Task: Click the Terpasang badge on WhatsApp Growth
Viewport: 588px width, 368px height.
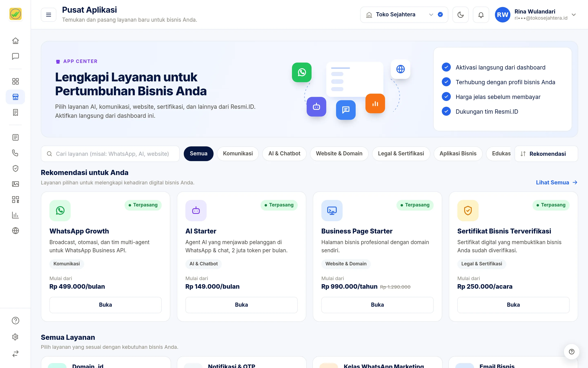Action: (143, 205)
